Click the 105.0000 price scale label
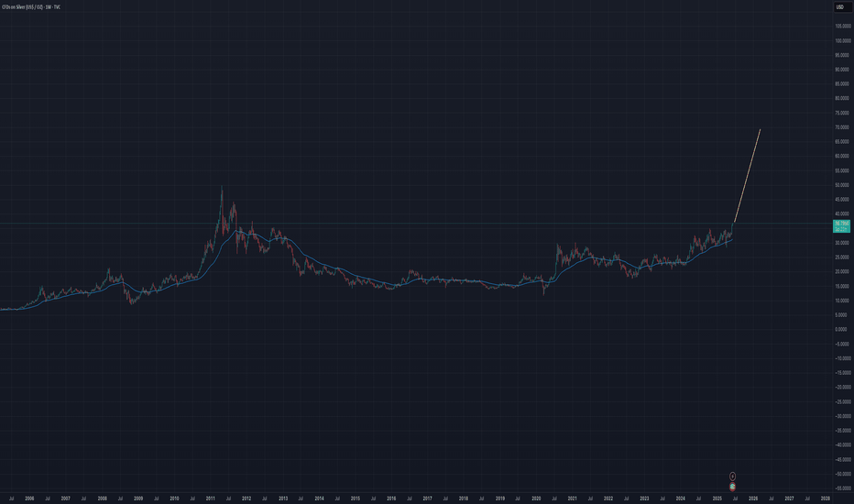 pyautogui.click(x=843, y=27)
